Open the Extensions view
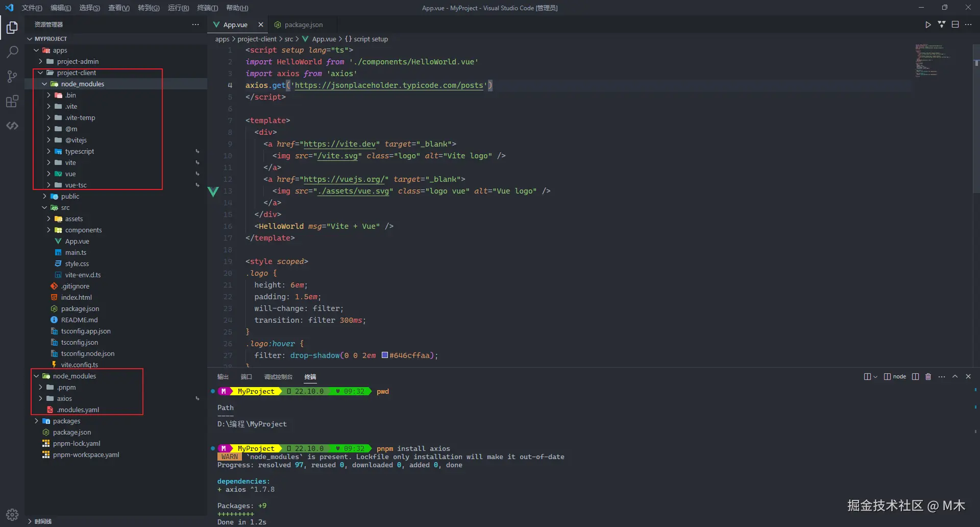This screenshot has height=527, width=980. click(12, 101)
